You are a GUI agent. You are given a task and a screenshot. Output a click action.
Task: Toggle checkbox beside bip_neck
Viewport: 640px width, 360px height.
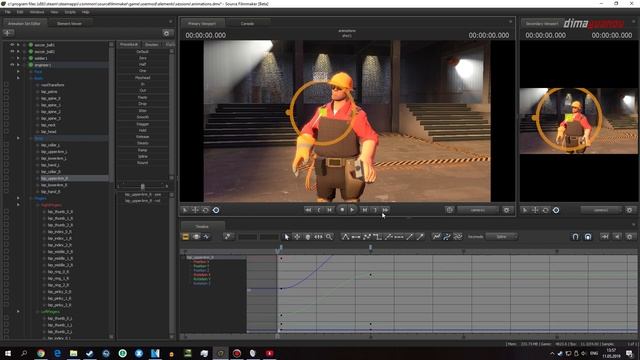(x=6, y=125)
